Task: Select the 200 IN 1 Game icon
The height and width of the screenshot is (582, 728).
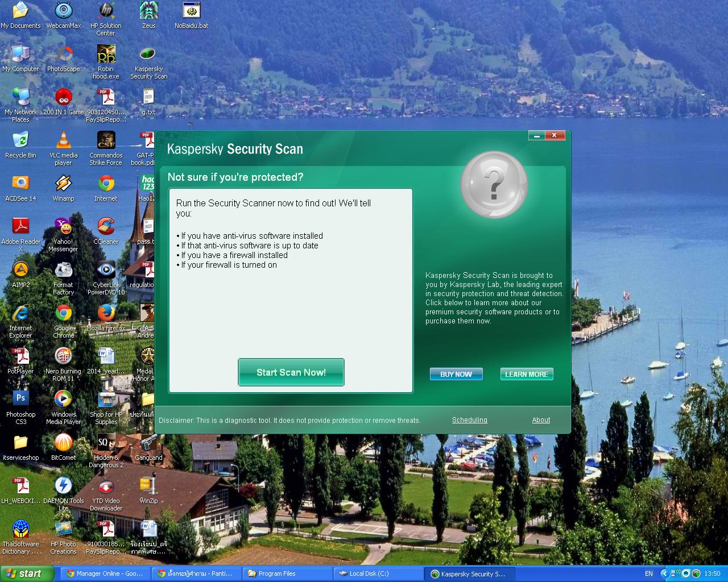Action: pyautogui.click(x=64, y=102)
